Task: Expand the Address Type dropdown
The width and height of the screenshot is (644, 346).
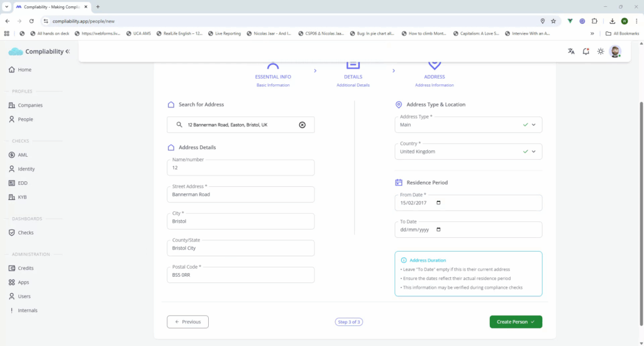Action: (x=533, y=125)
